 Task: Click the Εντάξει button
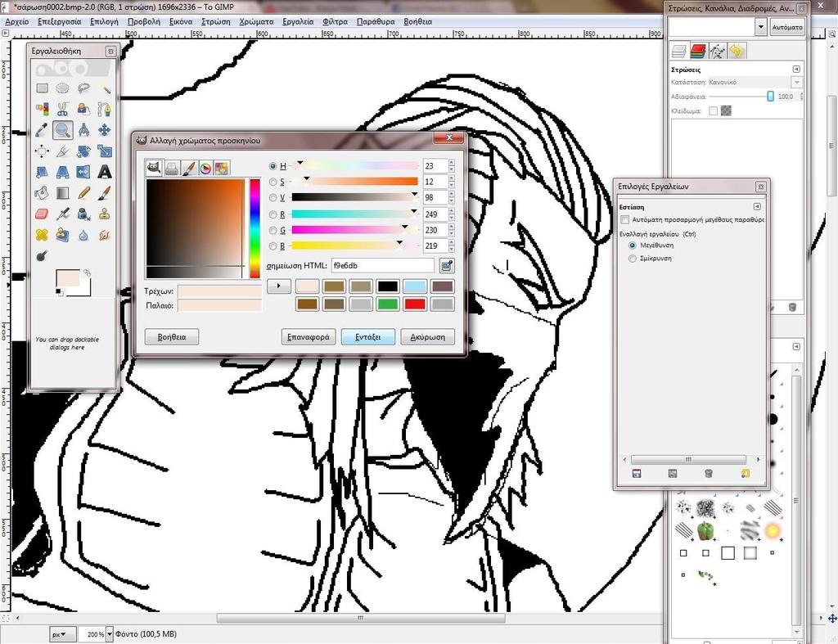[x=368, y=337]
